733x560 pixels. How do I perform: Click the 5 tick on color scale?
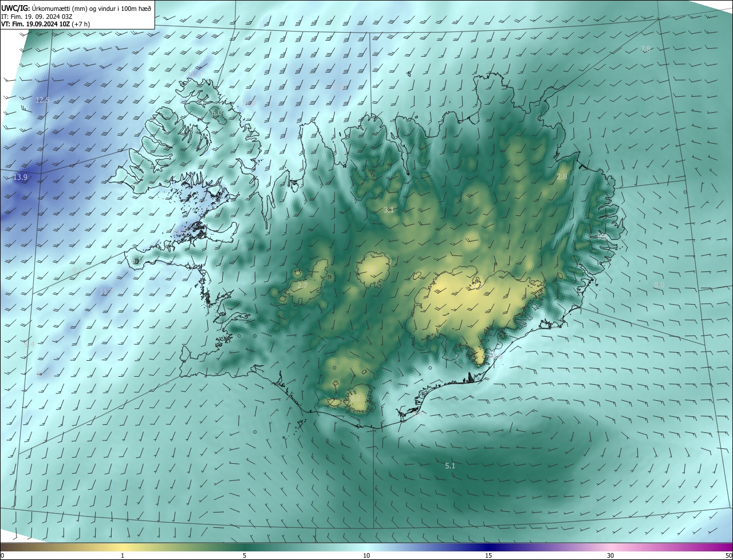tap(245, 555)
